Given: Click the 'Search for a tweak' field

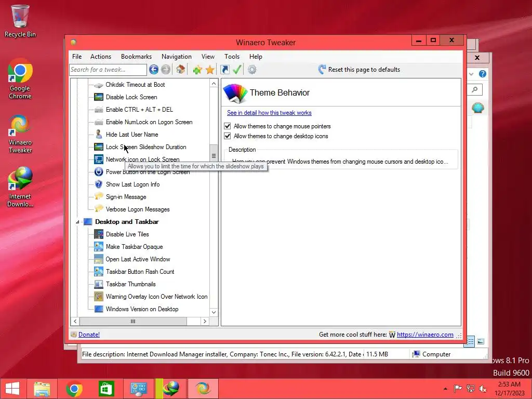Looking at the screenshot, I should pyautogui.click(x=108, y=70).
